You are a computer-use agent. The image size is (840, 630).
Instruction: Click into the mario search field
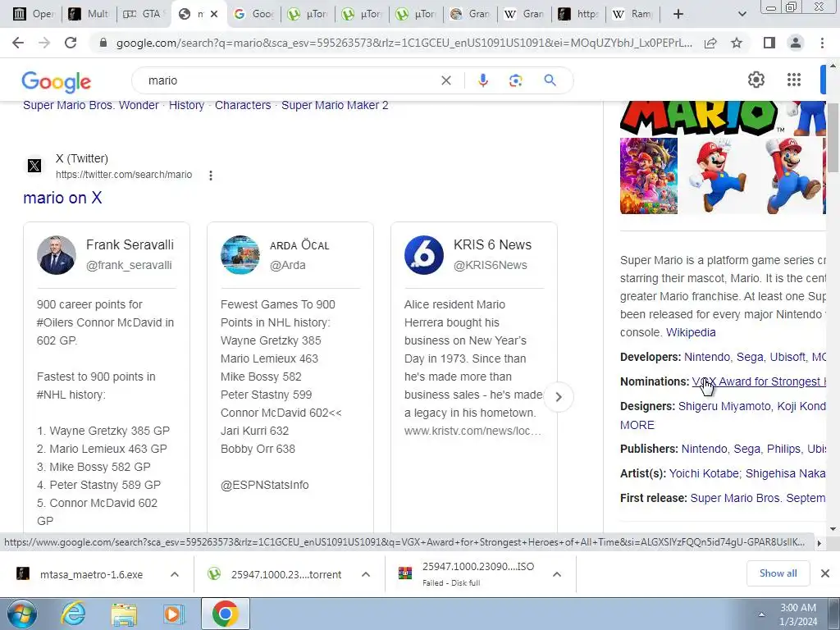click(290, 80)
